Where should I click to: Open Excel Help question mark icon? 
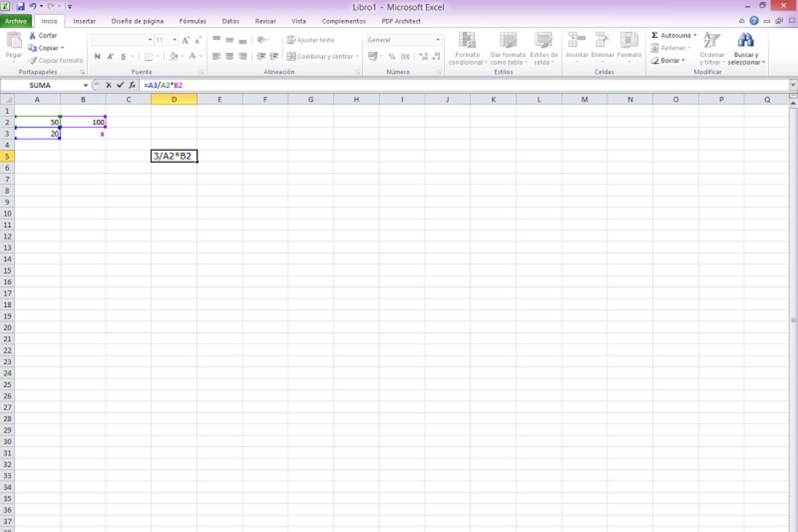pyautogui.click(x=753, y=21)
